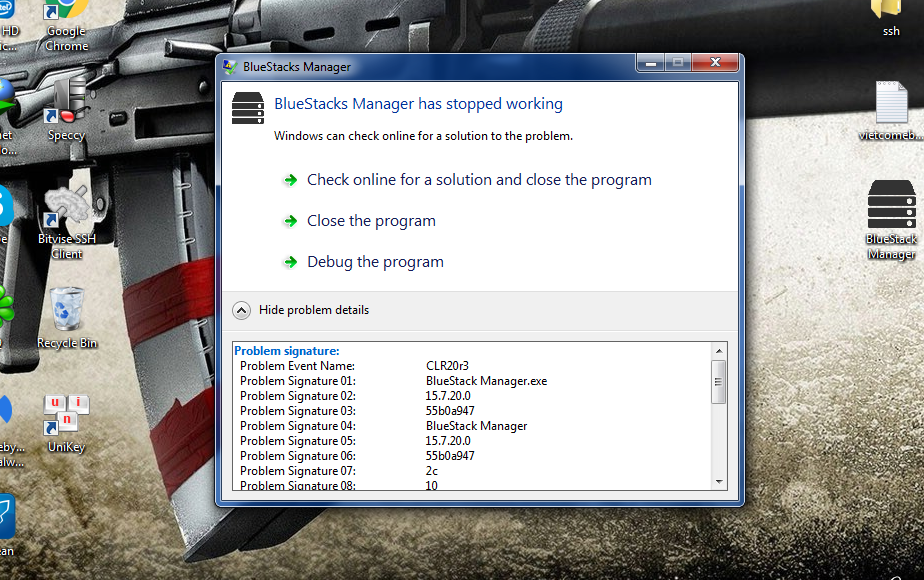Select 2c value in Signature 07 row
The width and height of the screenshot is (924, 580).
(x=431, y=471)
